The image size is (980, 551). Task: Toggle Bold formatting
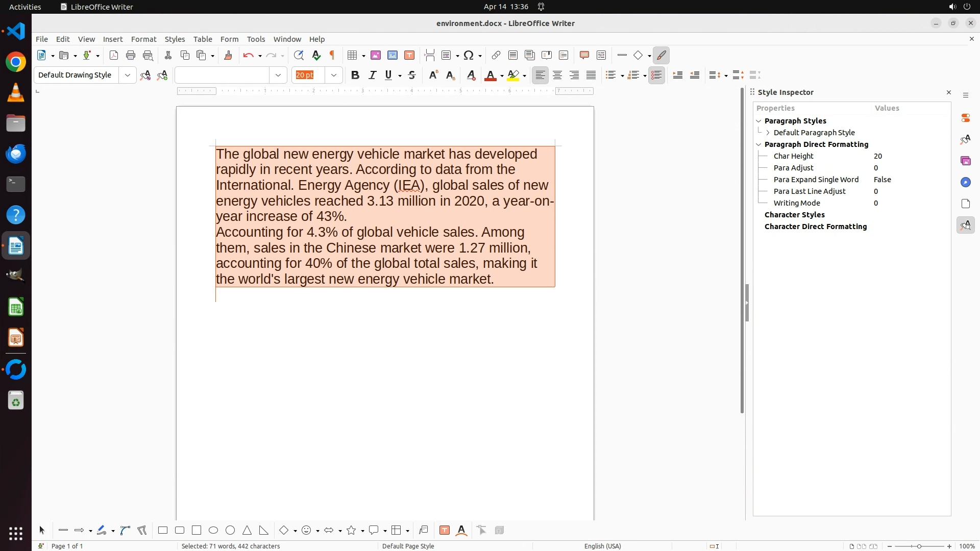[x=355, y=75]
